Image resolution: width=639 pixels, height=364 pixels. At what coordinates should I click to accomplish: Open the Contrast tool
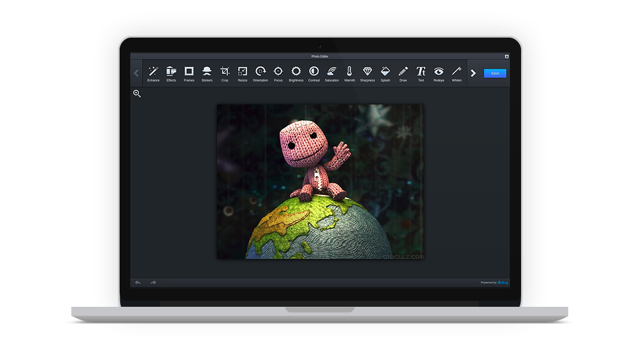pyautogui.click(x=314, y=72)
